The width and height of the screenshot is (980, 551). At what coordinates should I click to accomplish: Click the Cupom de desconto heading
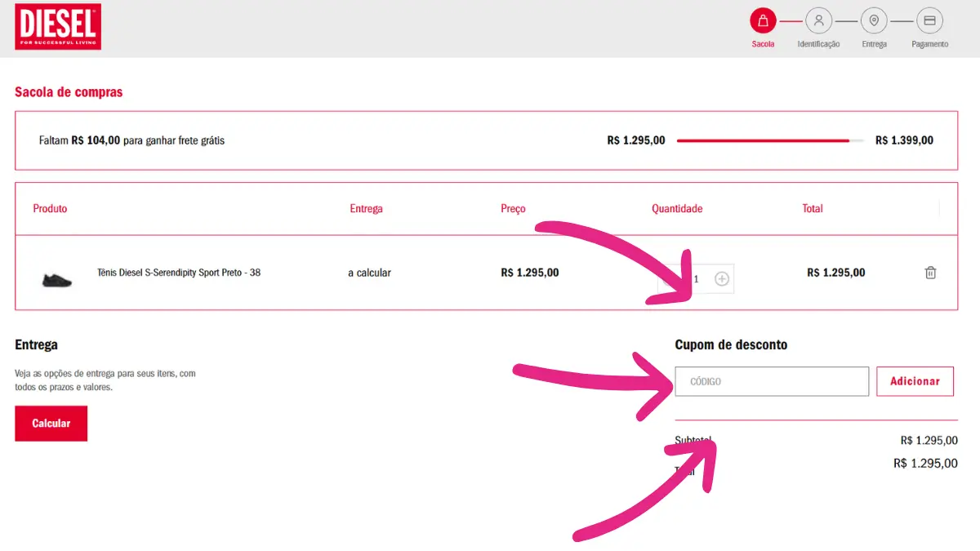(x=731, y=345)
